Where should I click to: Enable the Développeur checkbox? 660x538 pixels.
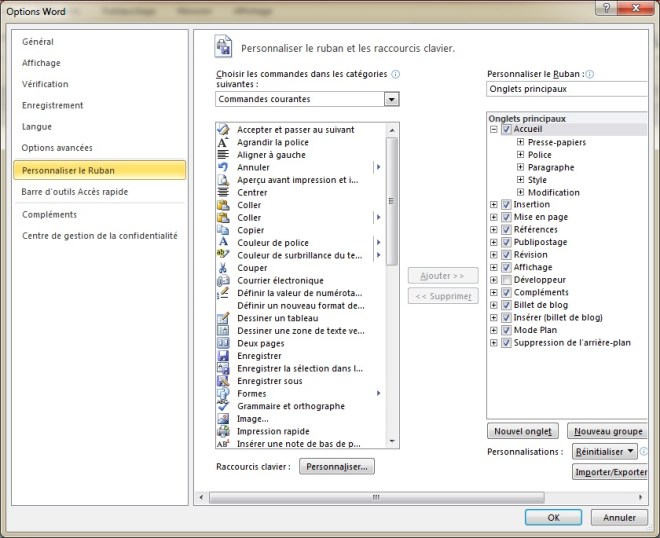click(x=506, y=280)
